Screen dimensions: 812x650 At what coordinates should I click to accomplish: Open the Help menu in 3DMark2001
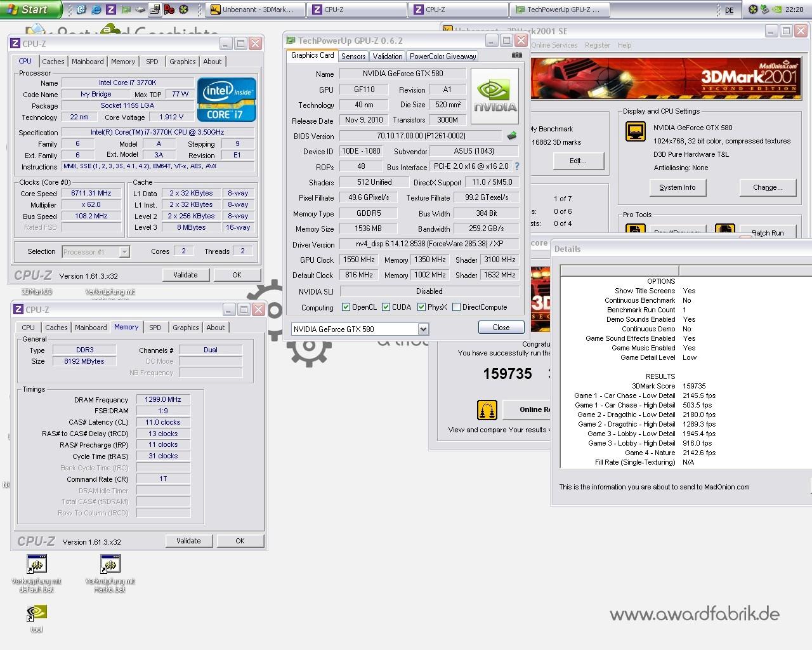point(624,45)
